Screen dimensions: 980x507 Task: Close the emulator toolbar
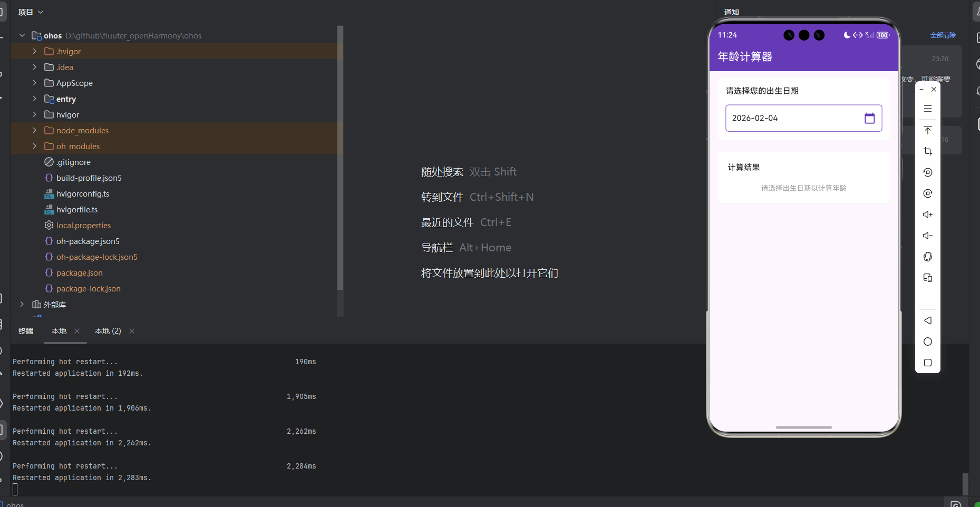click(x=934, y=90)
